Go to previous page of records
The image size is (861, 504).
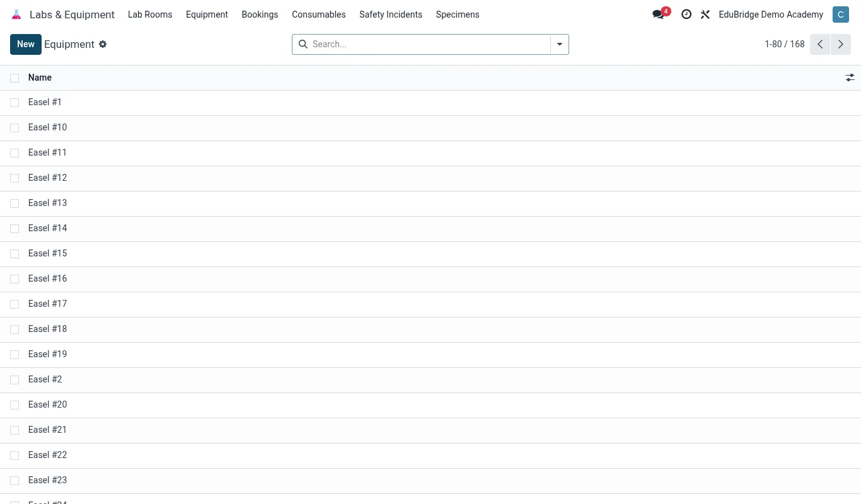pyautogui.click(x=820, y=44)
